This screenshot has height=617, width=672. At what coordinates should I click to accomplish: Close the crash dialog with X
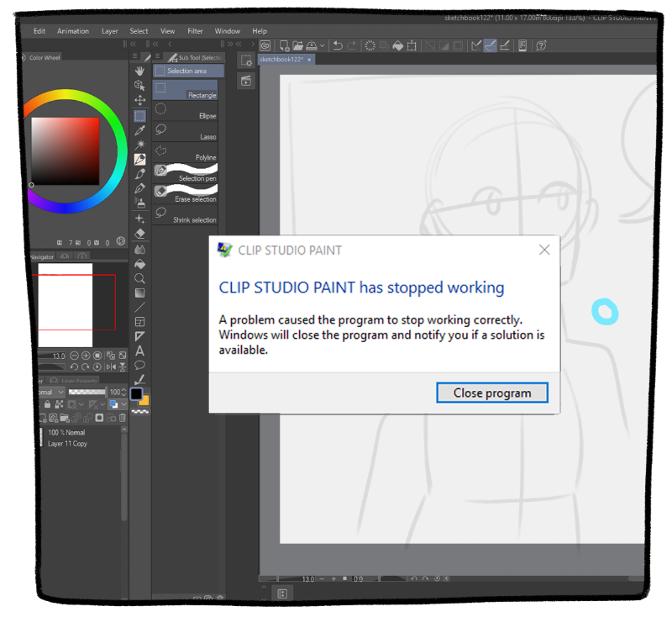click(544, 250)
